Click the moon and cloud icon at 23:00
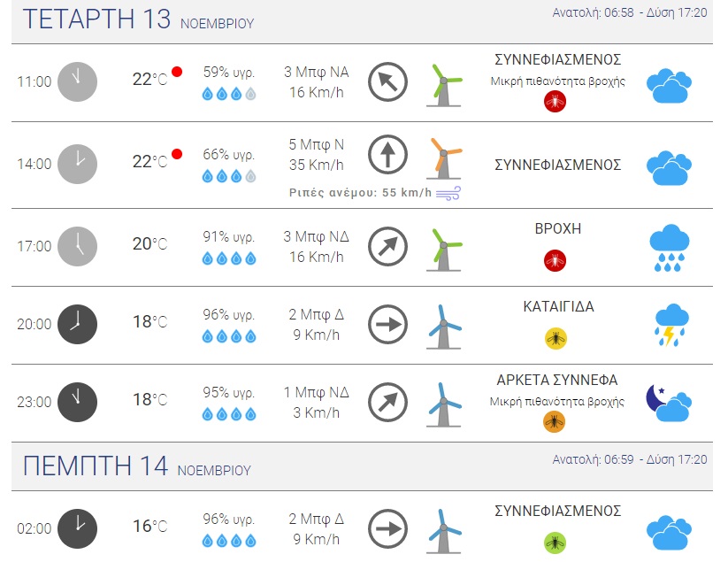This screenshot has width=728, height=562. [668, 403]
